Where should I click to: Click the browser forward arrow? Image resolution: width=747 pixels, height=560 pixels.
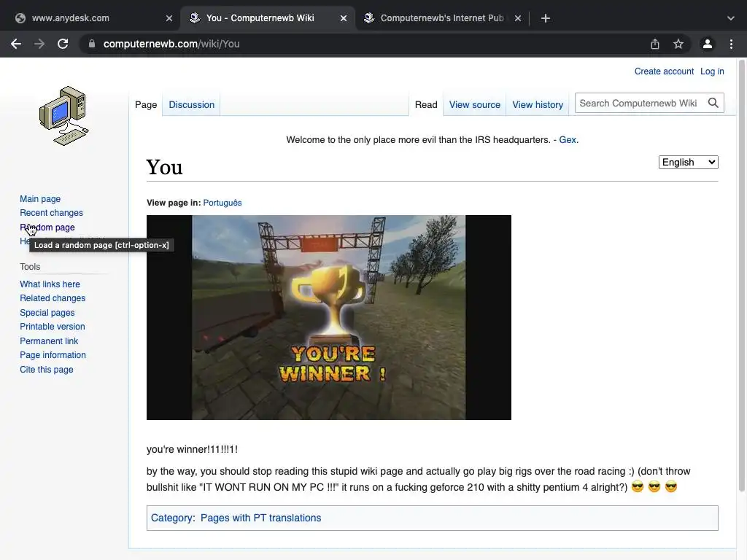[x=39, y=44]
